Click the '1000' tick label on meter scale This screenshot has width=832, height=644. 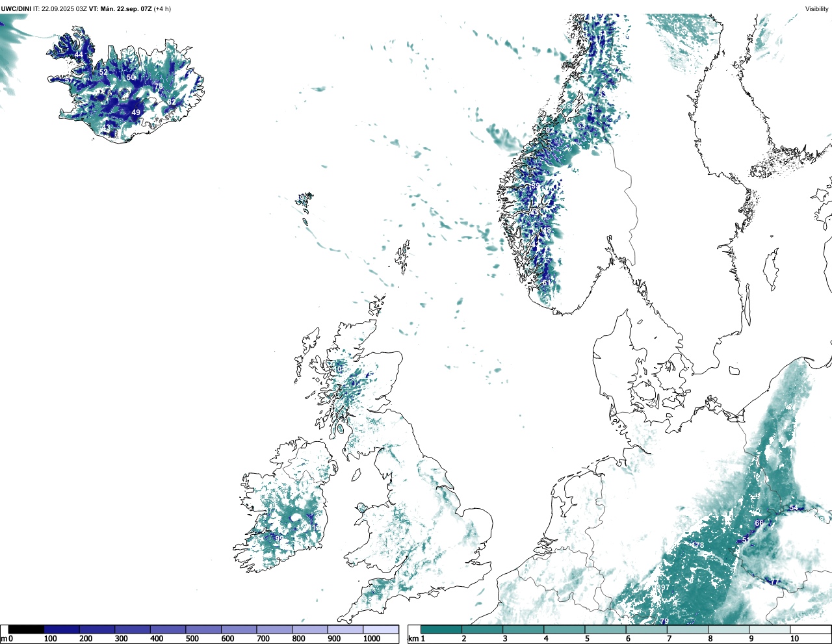tap(372, 639)
